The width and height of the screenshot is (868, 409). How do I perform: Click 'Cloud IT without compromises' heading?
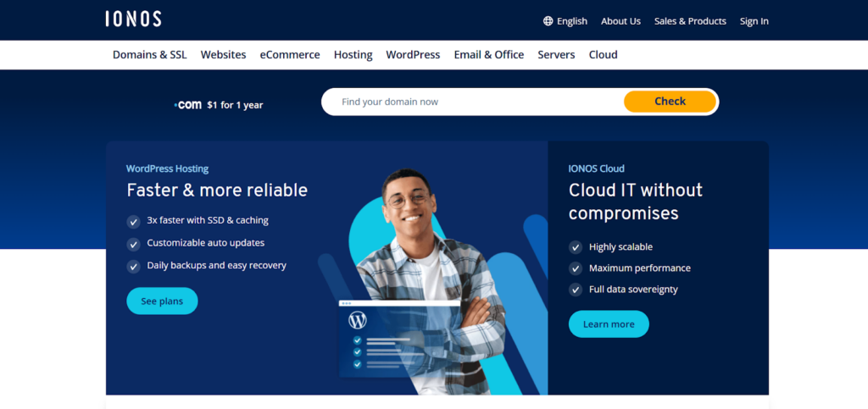tap(636, 202)
